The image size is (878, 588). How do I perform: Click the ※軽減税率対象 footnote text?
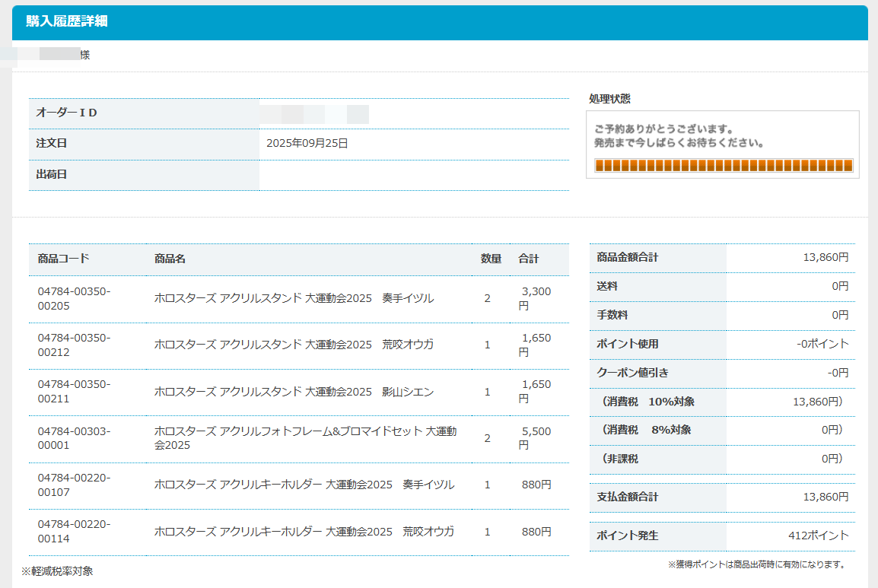(x=57, y=571)
